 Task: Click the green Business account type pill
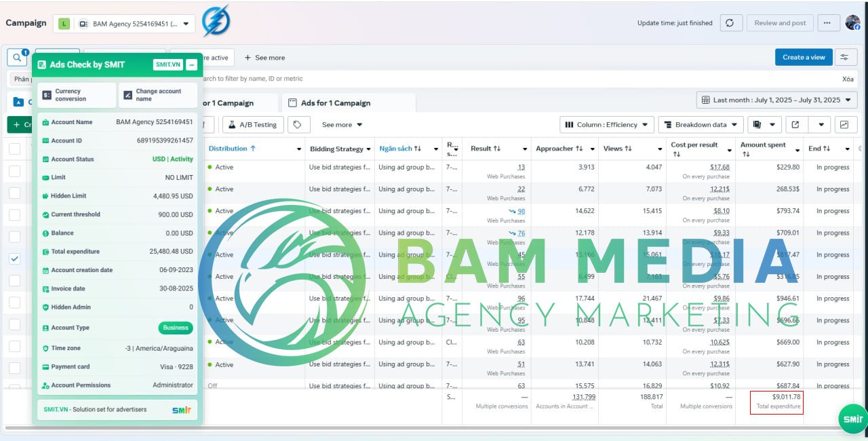176,328
